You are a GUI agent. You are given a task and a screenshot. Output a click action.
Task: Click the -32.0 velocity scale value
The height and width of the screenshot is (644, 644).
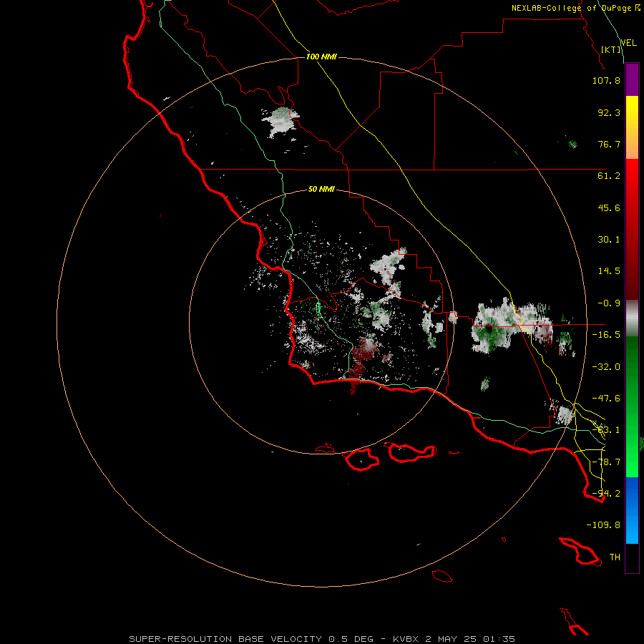coord(606,367)
